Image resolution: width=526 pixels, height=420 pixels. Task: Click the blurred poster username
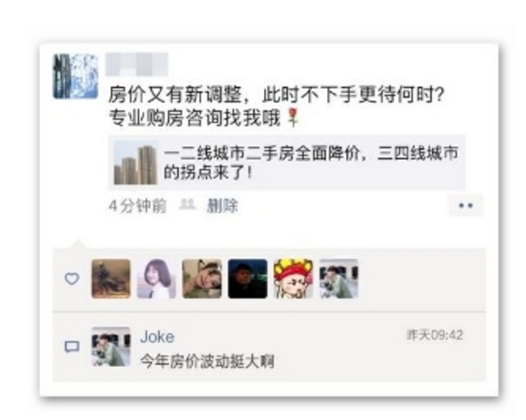136,65
